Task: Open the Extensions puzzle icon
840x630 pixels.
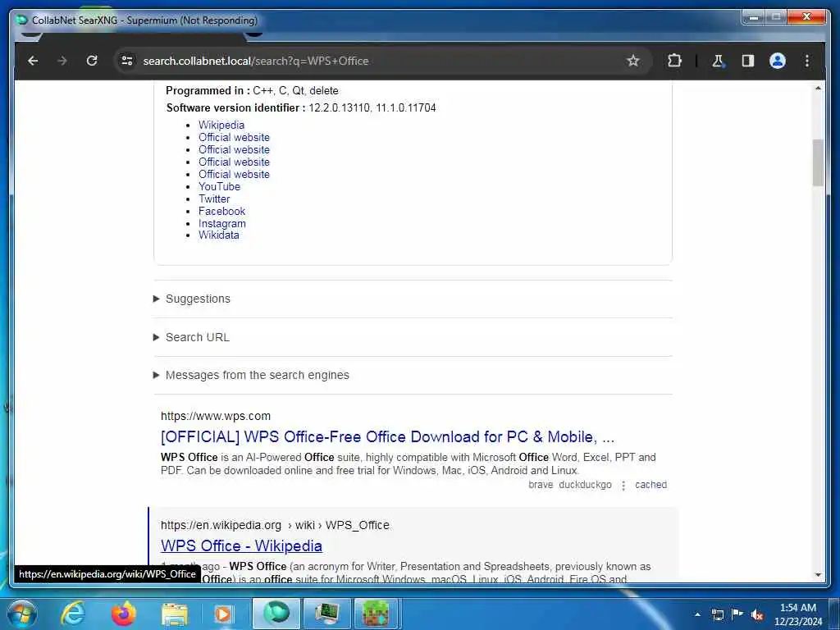Action: tap(674, 61)
